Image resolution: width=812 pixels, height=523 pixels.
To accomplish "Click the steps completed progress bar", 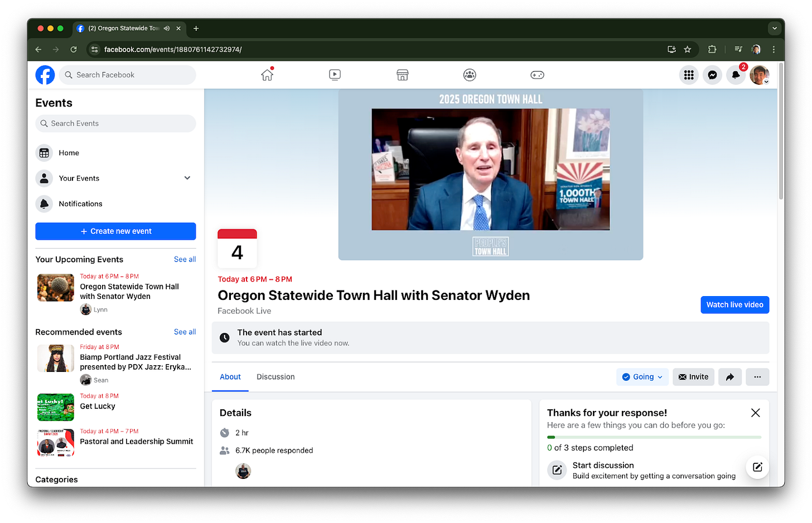I will [654, 437].
